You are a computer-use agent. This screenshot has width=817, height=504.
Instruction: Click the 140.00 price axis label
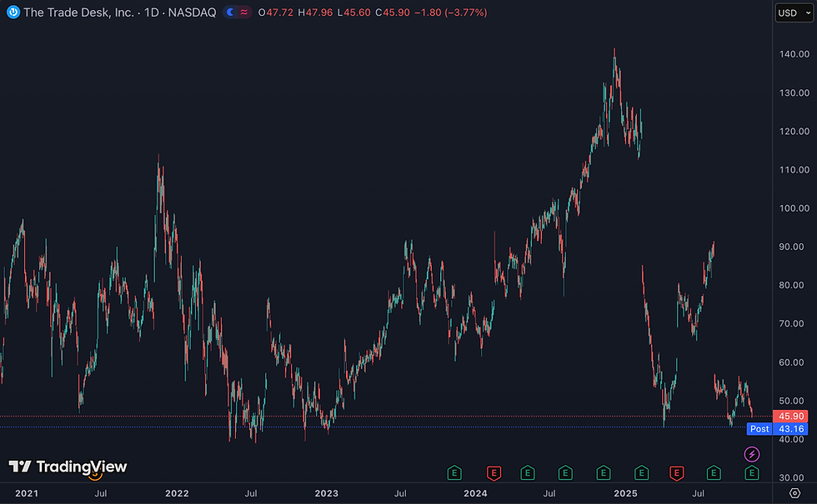coord(794,54)
